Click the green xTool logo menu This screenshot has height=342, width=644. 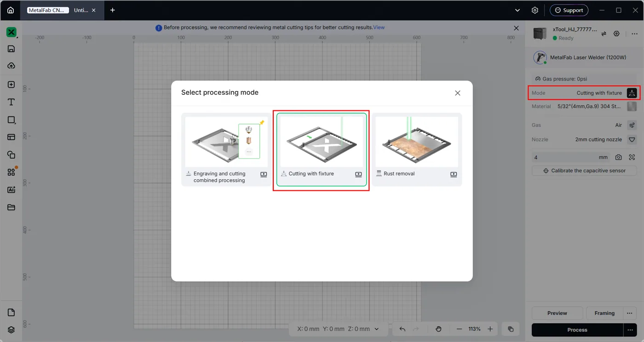pos(11,32)
